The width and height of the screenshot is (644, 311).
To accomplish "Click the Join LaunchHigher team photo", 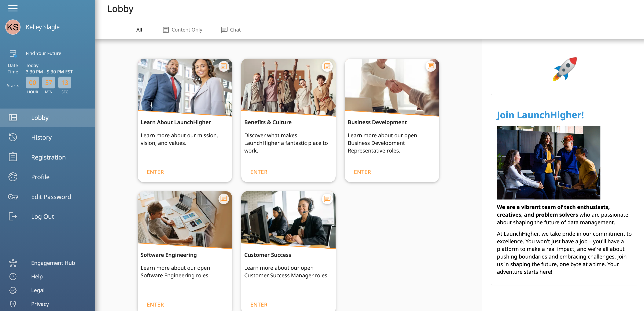I will coord(548,162).
